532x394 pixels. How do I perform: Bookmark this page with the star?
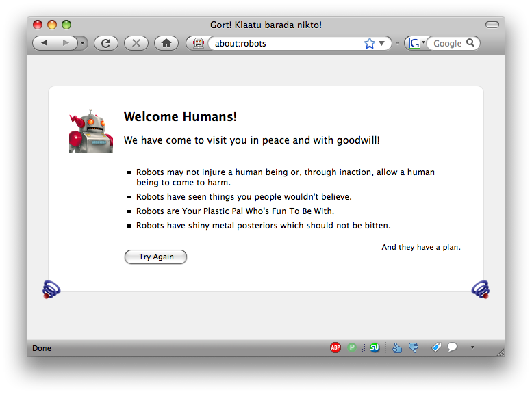click(370, 43)
